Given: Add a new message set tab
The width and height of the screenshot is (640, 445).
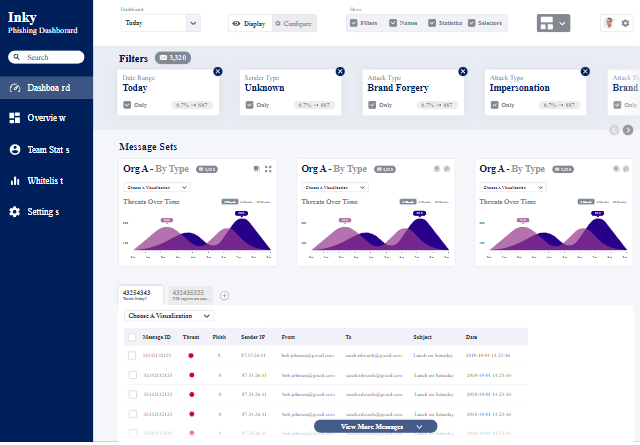Looking at the screenshot, I should 224,296.
